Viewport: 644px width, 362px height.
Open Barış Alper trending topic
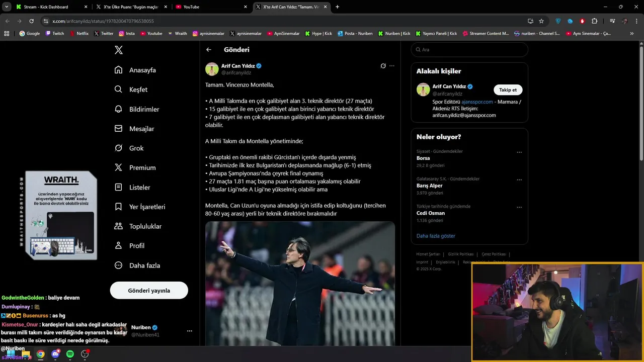[430, 186]
